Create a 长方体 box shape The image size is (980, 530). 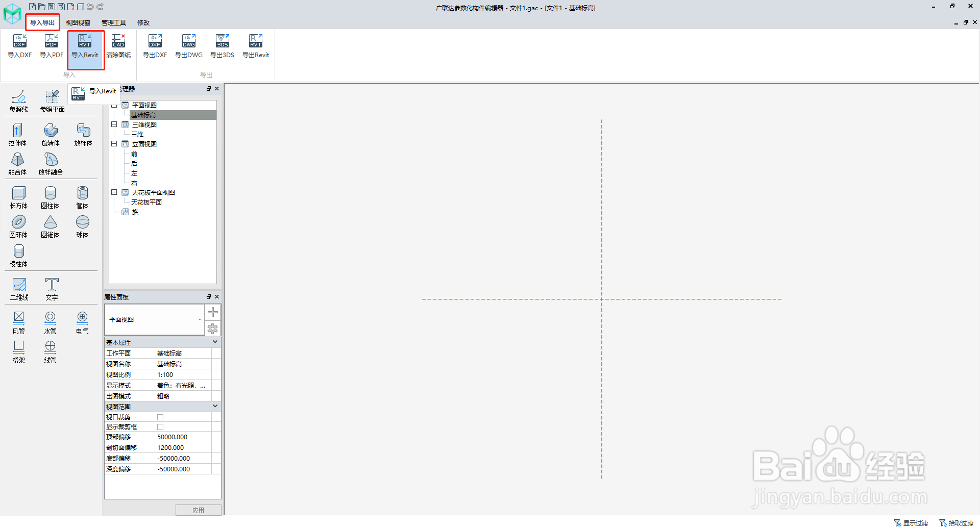pyautogui.click(x=18, y=197)
